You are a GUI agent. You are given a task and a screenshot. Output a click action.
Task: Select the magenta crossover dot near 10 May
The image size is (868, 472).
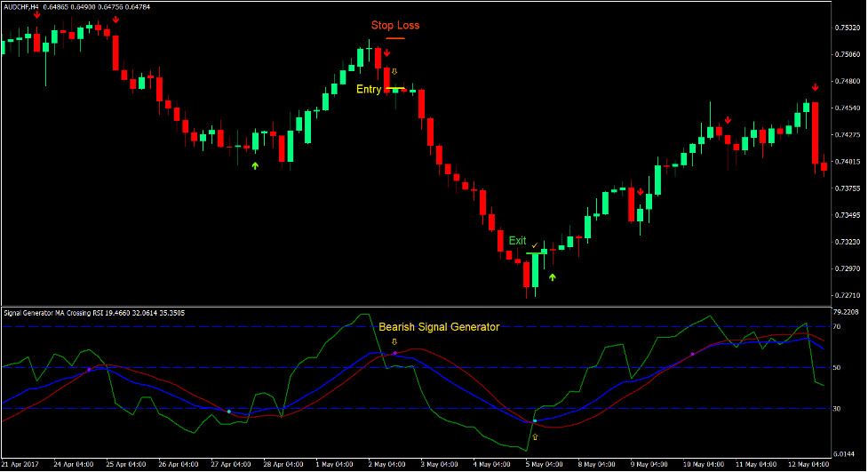[x=692, y=355]
